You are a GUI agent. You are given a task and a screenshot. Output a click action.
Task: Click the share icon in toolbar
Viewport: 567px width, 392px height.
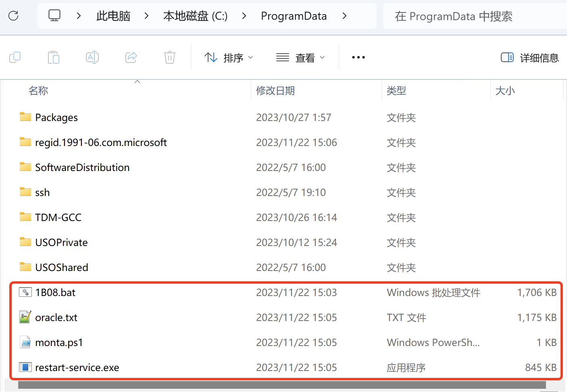[x=131, y=57]
